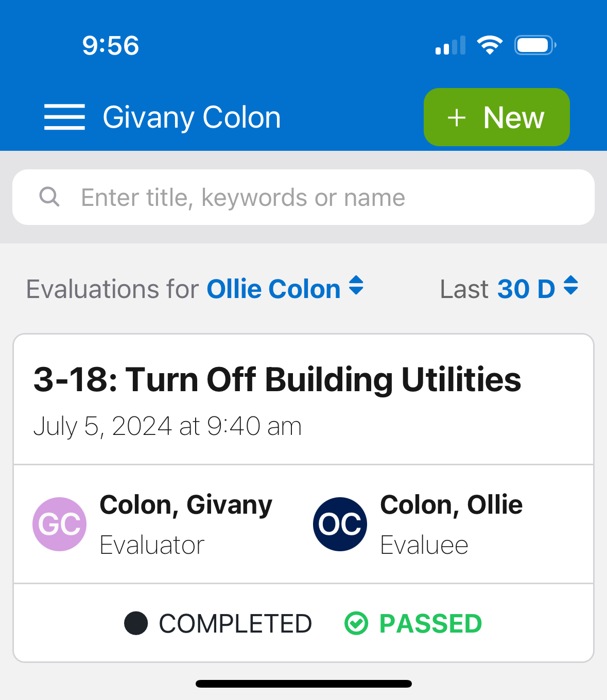
Task: Create a new evaluation with the New button
Action: [x=496, y=117]
